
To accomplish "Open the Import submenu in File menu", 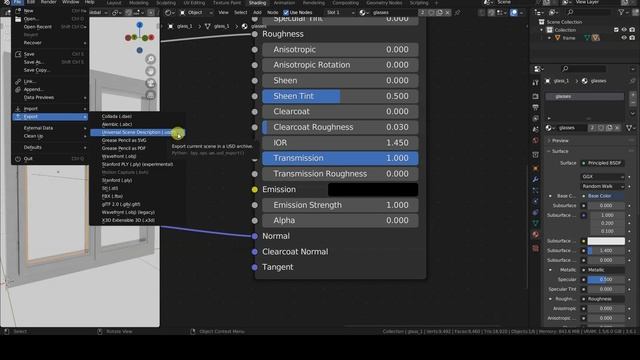I will 50,109.
